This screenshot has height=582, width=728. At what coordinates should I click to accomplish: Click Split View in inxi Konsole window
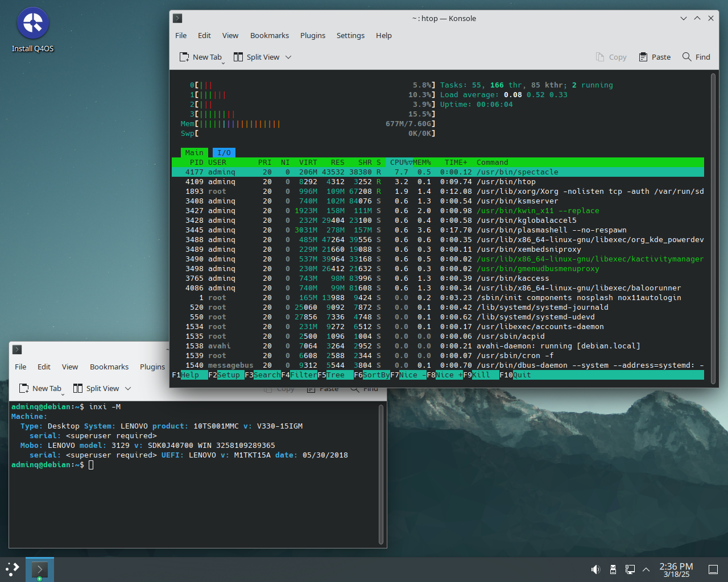[96, 388]
